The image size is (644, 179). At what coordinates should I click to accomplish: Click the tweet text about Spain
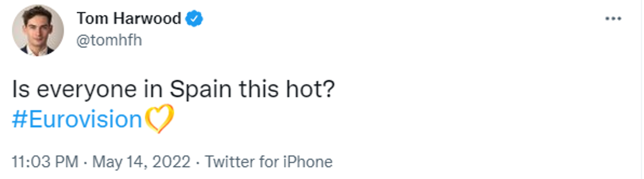click(173, 89)
